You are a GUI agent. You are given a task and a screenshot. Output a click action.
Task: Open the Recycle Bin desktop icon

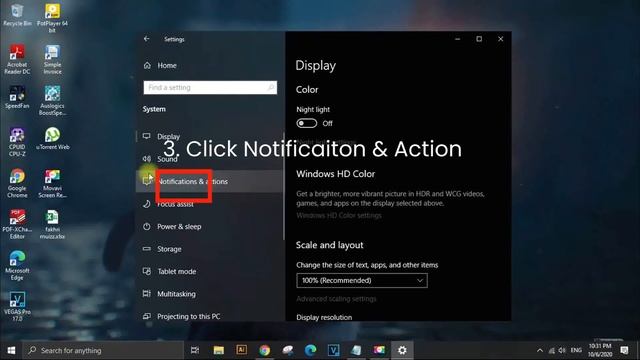pyautogui.click(x=17, y=15)
